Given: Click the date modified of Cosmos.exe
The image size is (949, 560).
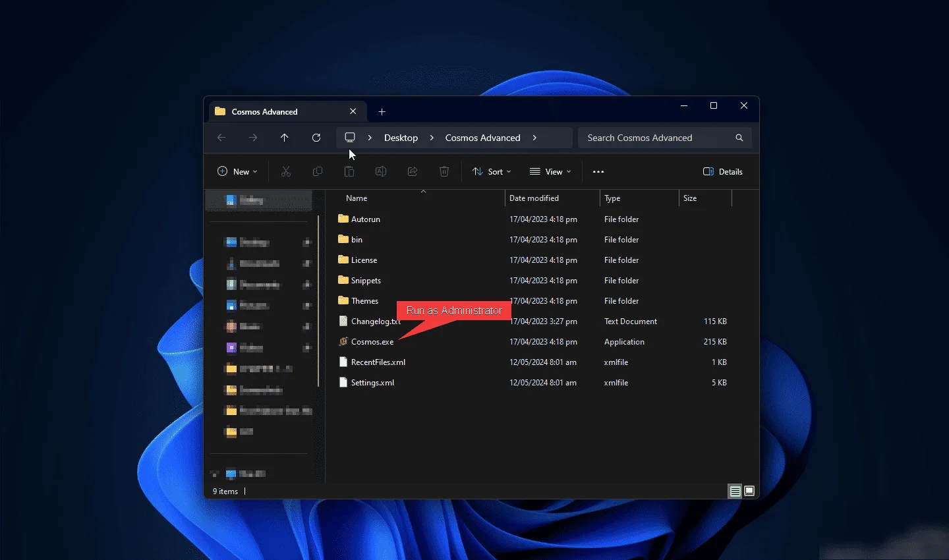Looking at the screenshot, I should 543,341.
